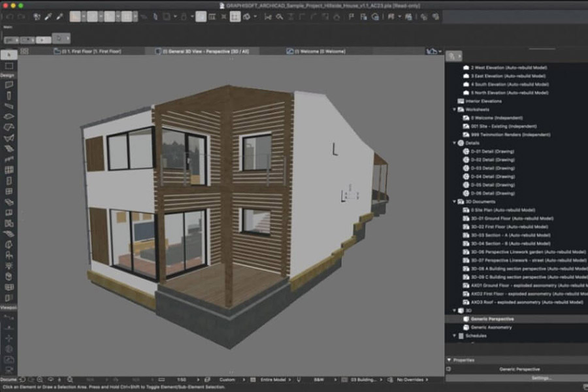Open 2 West Elevation view
The image size is (588, 392).
click(508, 67)
